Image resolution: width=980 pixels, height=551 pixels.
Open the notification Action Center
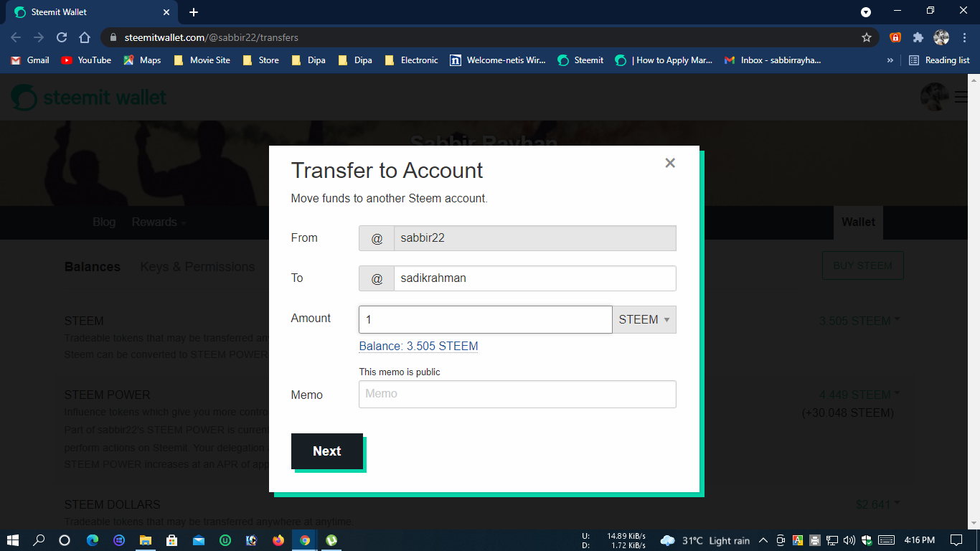(x=956, y=540)
